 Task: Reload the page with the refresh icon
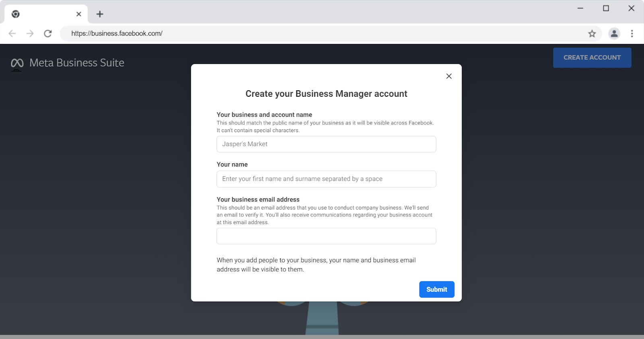click(x=48, y=33)
